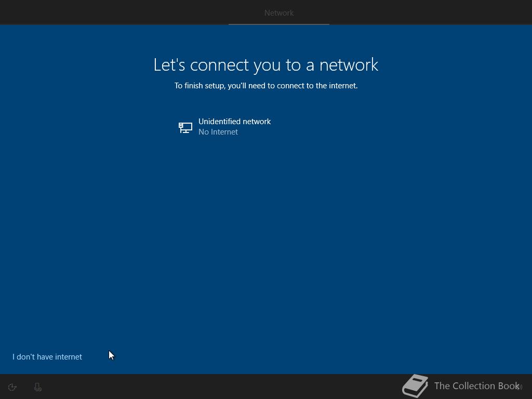Select the Unidentified network entry
532x399 pixels.
point(265,127)
